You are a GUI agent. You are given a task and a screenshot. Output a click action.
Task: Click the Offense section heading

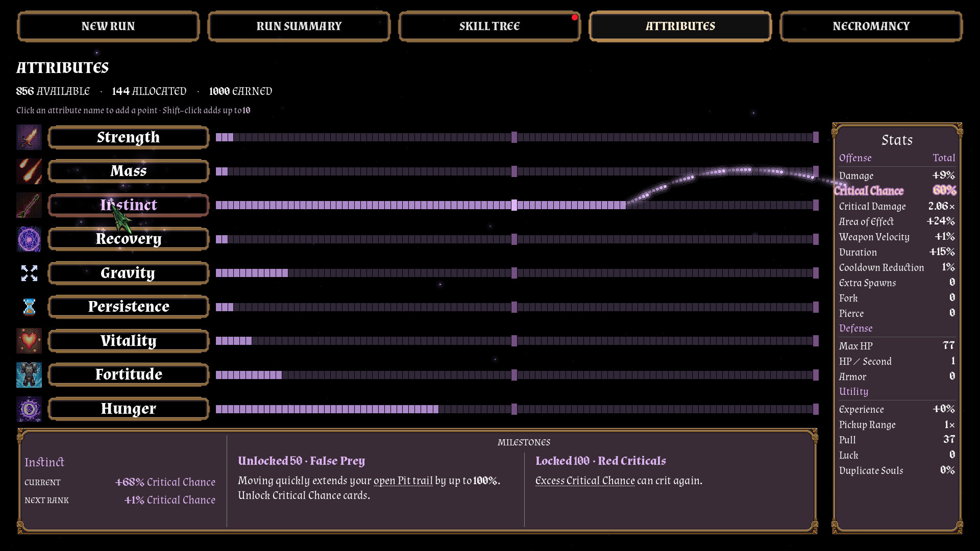(855, 158)
